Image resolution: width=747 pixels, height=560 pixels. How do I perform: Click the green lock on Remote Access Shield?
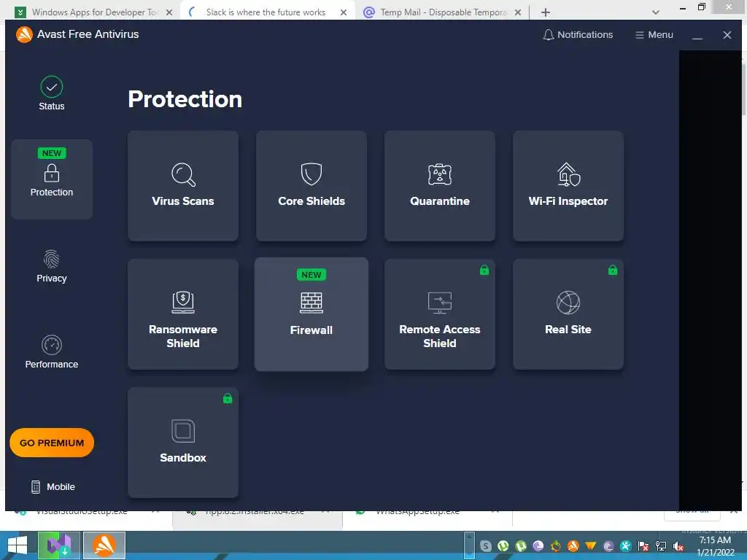[x=484, y=270]
